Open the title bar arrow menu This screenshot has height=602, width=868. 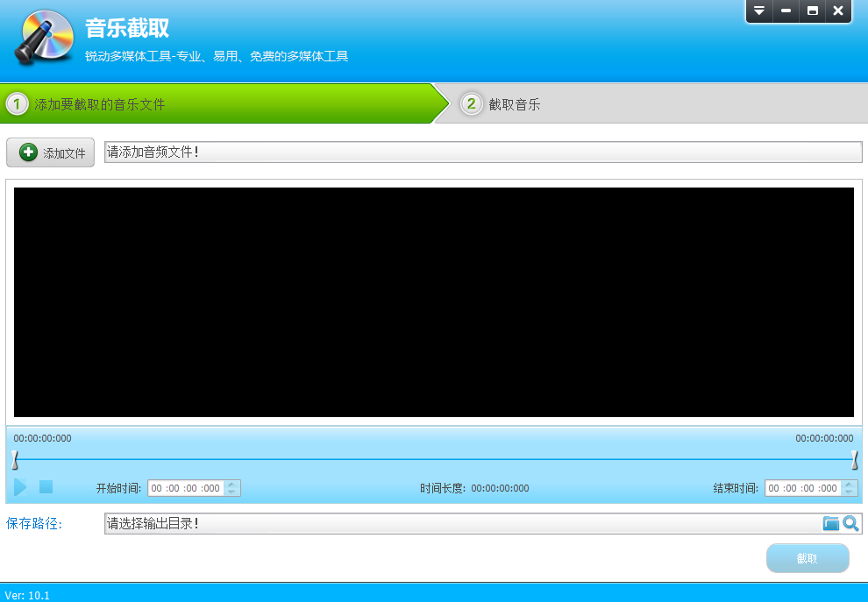(759, 11)
